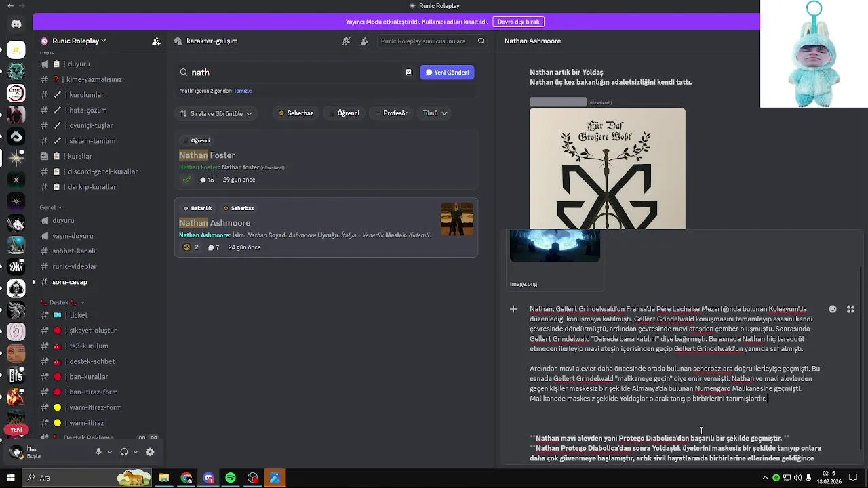
Task: Open the warn-itiraz-form channel
Action: [x=95, y=407]
